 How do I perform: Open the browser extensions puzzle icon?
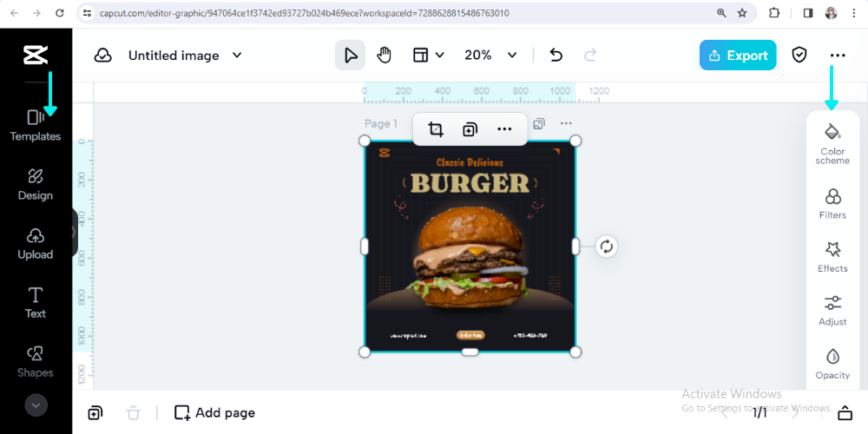pos(774,13)
